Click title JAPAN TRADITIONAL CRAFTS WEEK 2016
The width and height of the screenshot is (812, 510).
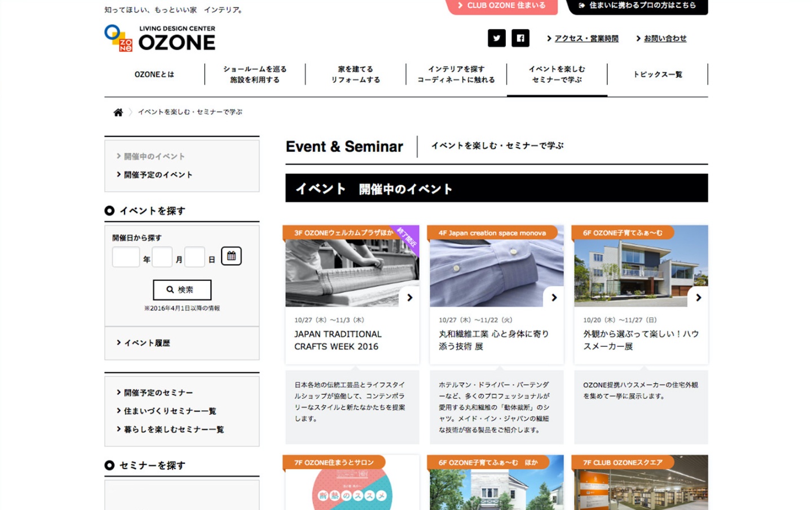(338, 340)
